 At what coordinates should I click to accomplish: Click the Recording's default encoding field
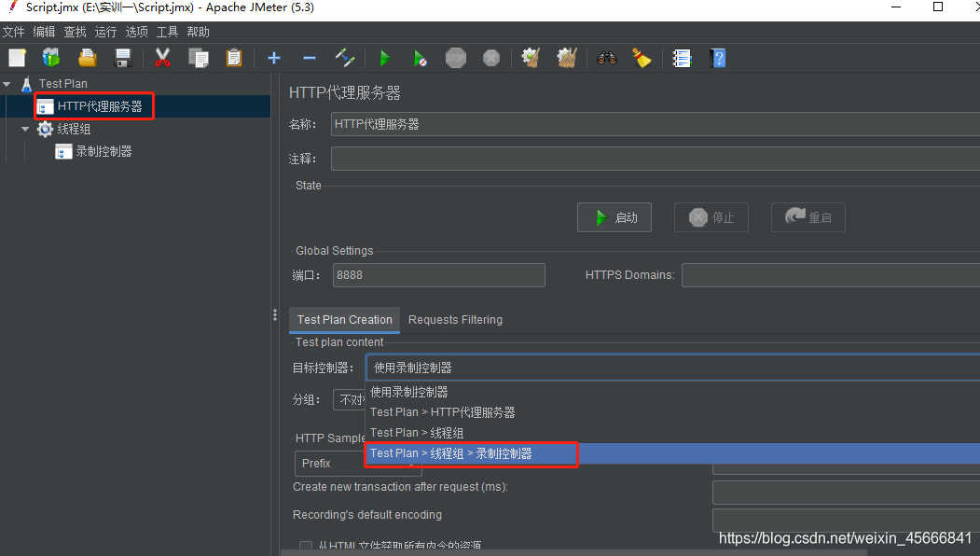click(x=847, y=521)
